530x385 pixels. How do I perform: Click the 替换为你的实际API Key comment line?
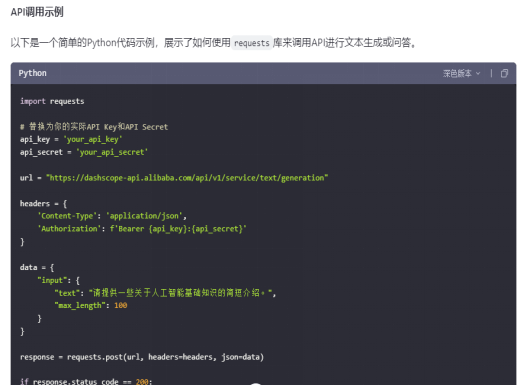pos(94,127)
